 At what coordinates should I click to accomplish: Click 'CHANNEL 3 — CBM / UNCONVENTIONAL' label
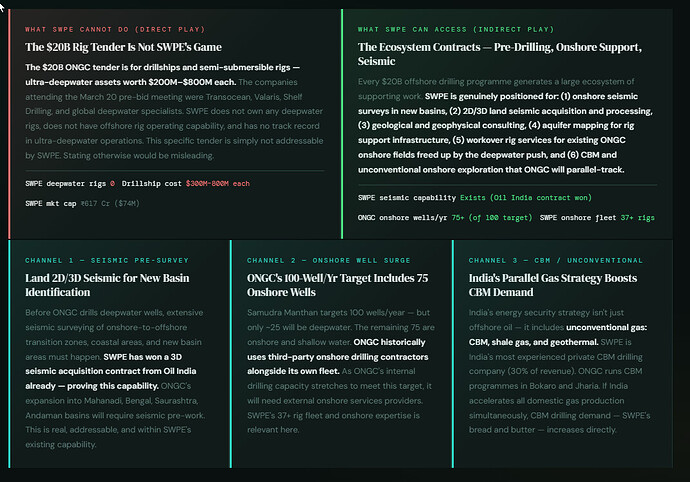[556, 261]
